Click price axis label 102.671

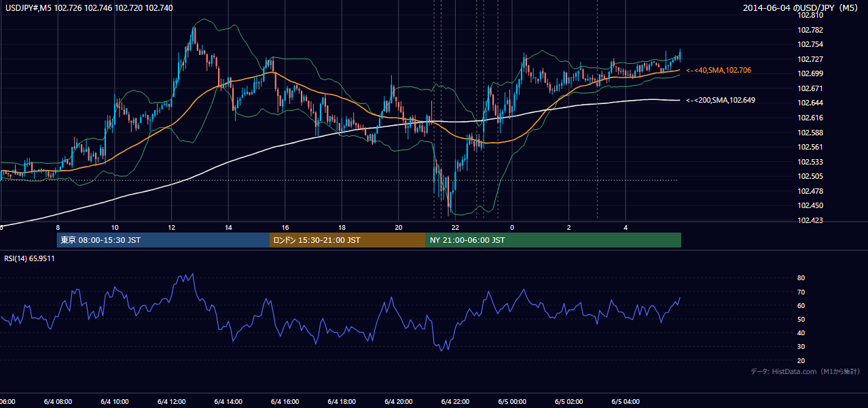click(810, 88)
